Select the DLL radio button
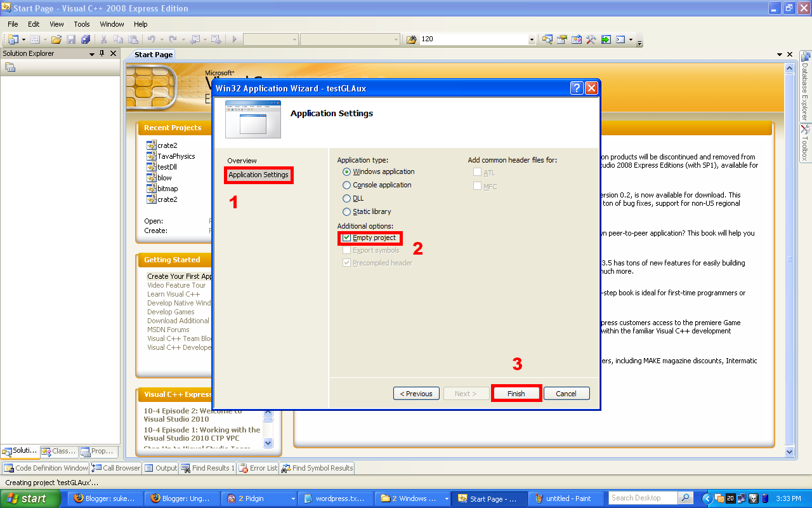This screenshot has height=508, width=812. coord(346,198)
